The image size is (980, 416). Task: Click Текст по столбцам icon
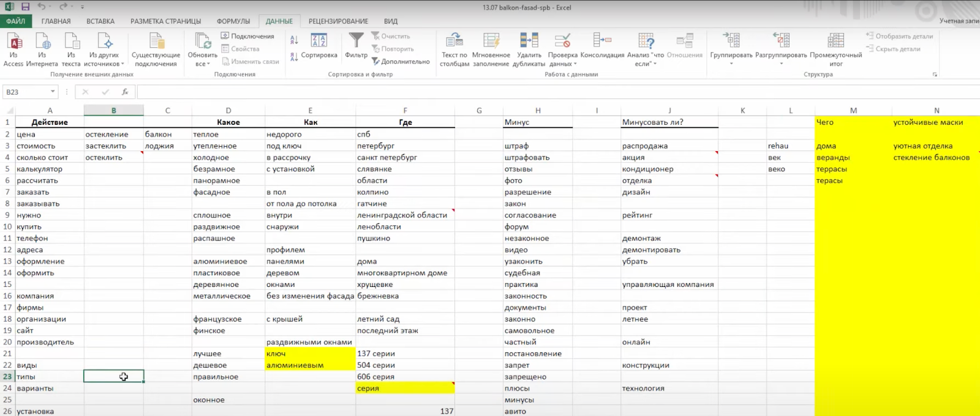(454, 41)
